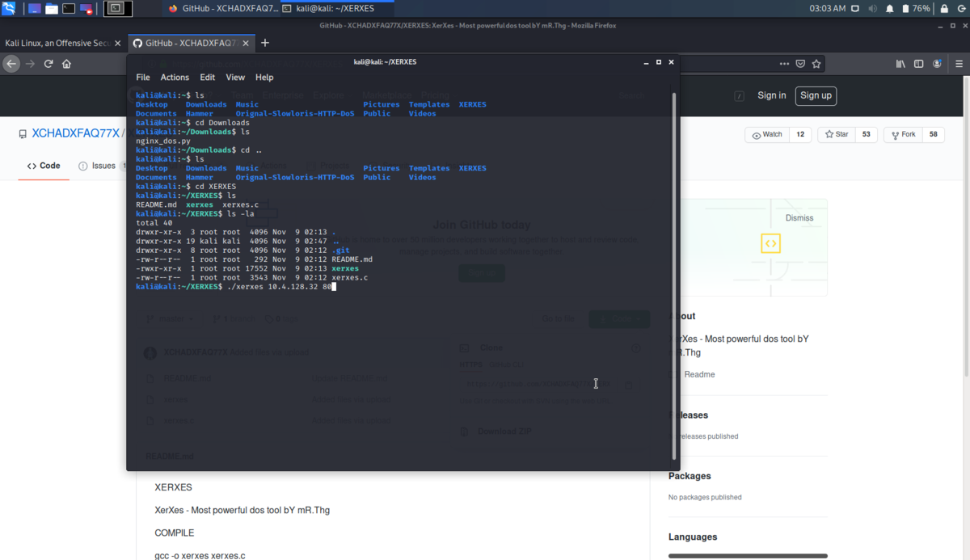Go back in Firefox
The width and height of the screenshot is (970, 560).
click(11, 64)
